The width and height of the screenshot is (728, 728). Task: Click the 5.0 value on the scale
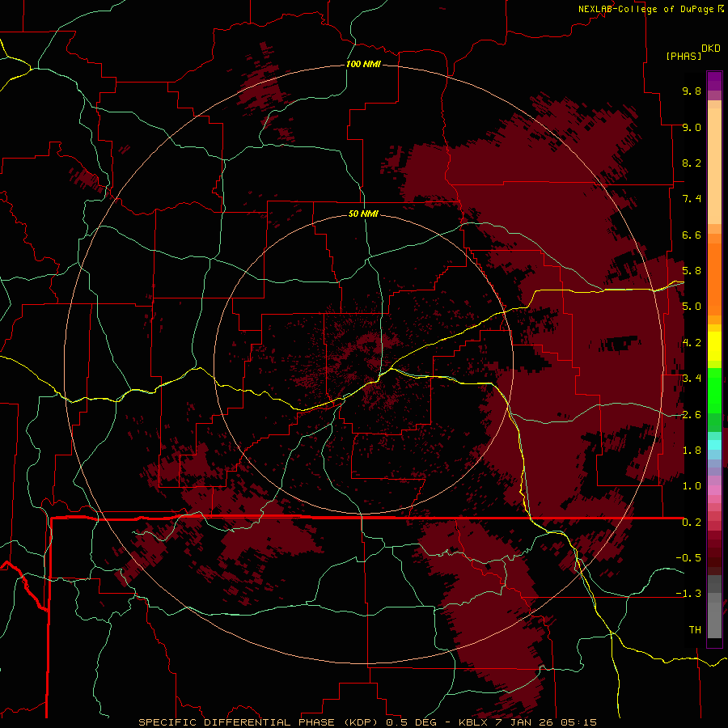coord(692,307)
